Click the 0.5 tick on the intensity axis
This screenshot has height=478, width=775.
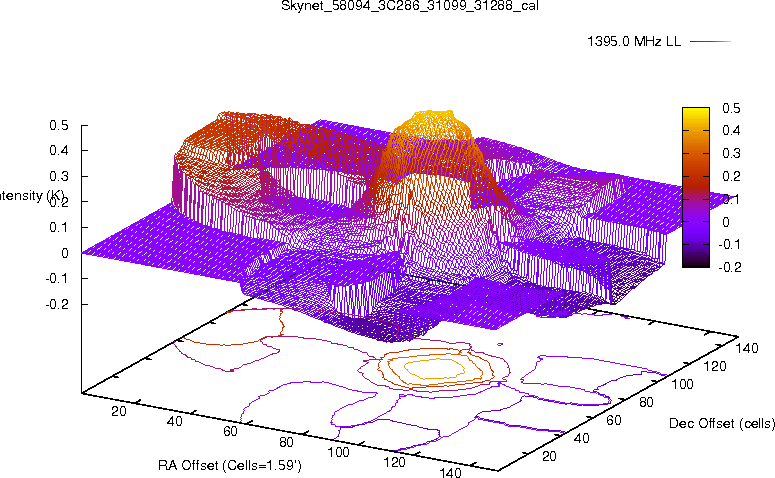point(59,126)
